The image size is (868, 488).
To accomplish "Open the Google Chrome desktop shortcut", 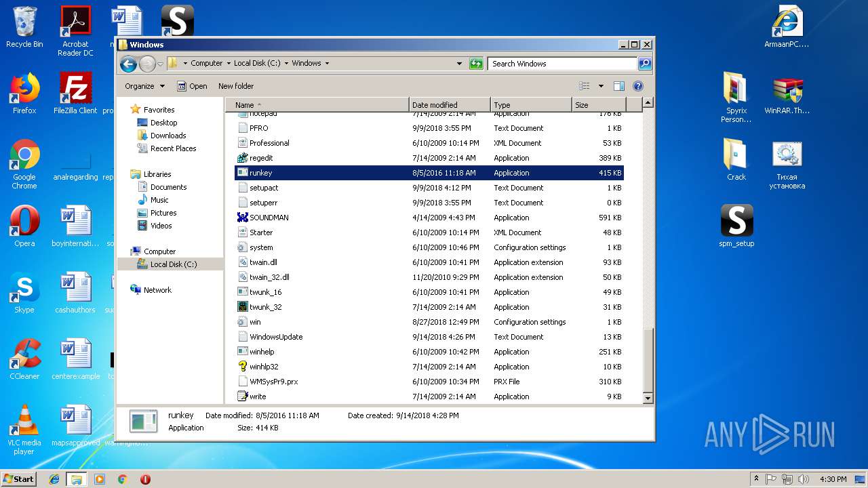I will pos(24,164).
